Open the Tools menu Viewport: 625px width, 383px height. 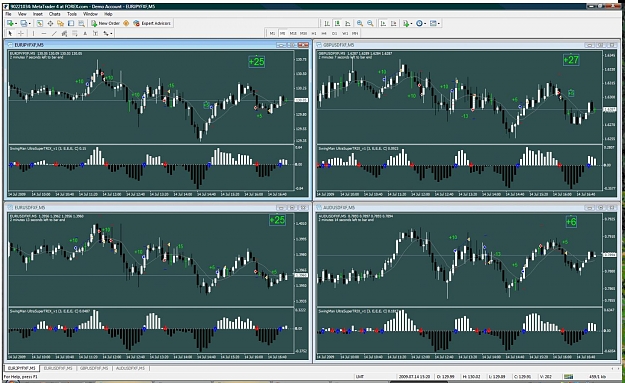pyautogui.click(x=72, y=14)
